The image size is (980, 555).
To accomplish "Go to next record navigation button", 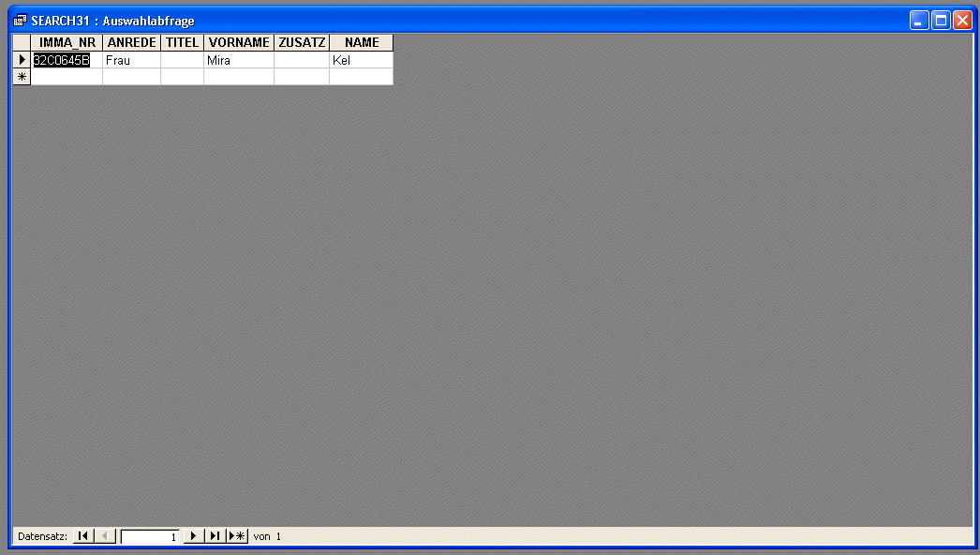I will pos(194,536).
